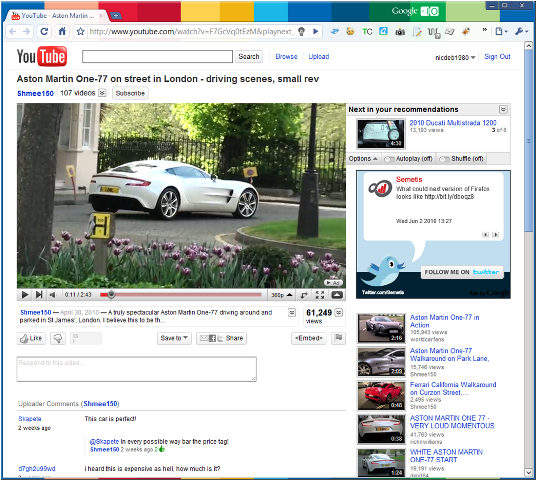Open 2010 Ducati Multistrada 1200 video link
536x480 pixels.
click(x=453, y=123)
